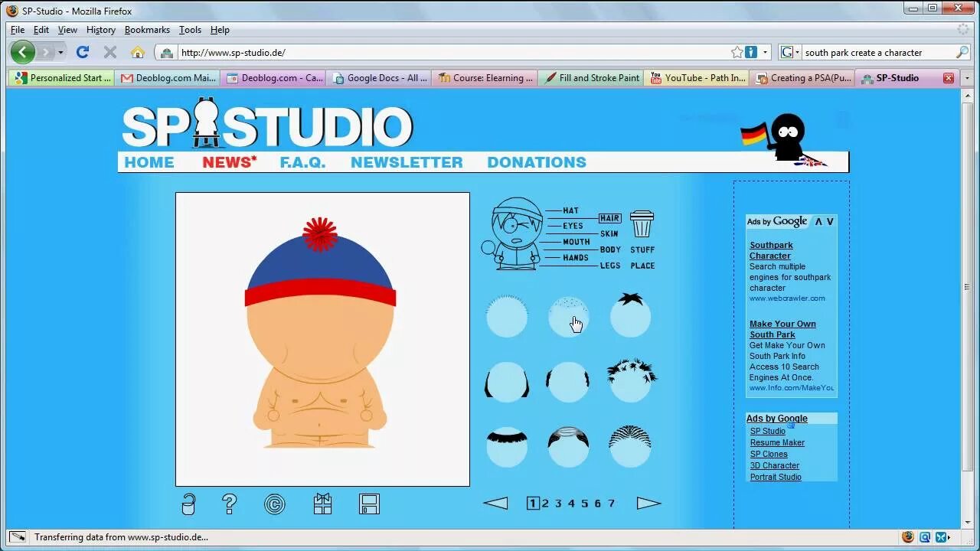Open the Help menu

pos(220,30)
